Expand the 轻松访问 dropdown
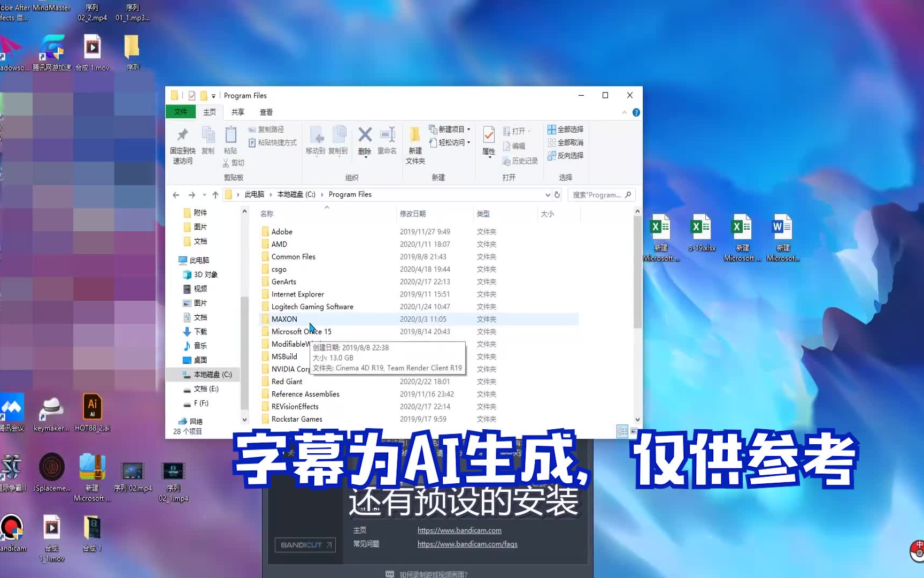 pyautogui.click(x=467, y=142)
